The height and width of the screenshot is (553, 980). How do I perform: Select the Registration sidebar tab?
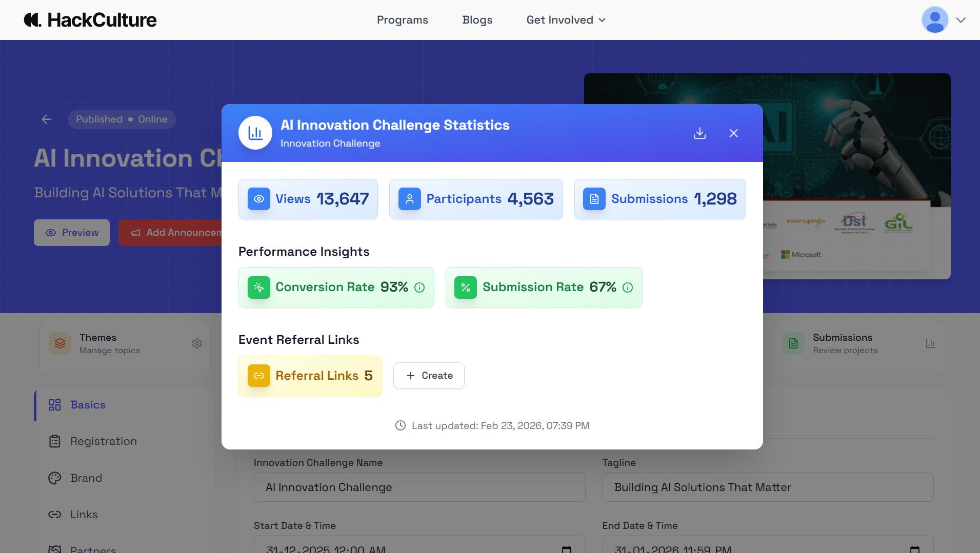pyautogui.click(x=103, y=441)
